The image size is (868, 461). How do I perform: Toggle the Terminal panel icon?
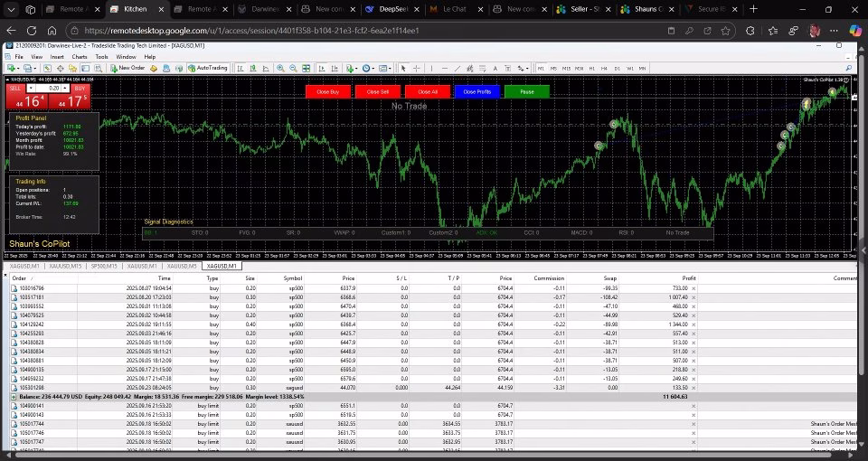coord(85,68)
